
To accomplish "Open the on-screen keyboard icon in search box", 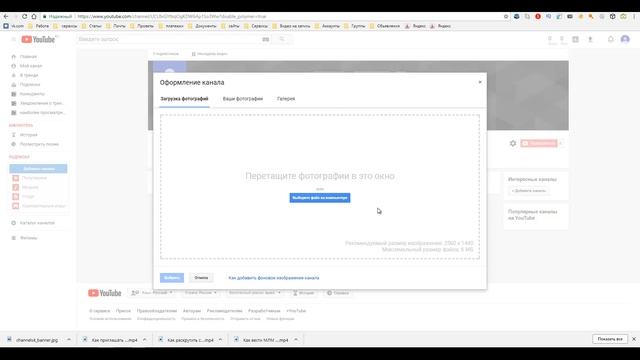I will tap(266, 39).
